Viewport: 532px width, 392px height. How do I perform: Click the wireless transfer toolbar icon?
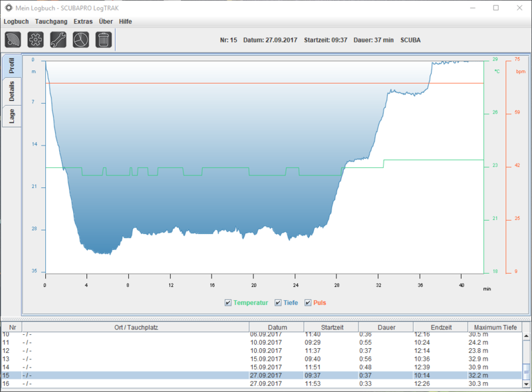tap(13, 40)
